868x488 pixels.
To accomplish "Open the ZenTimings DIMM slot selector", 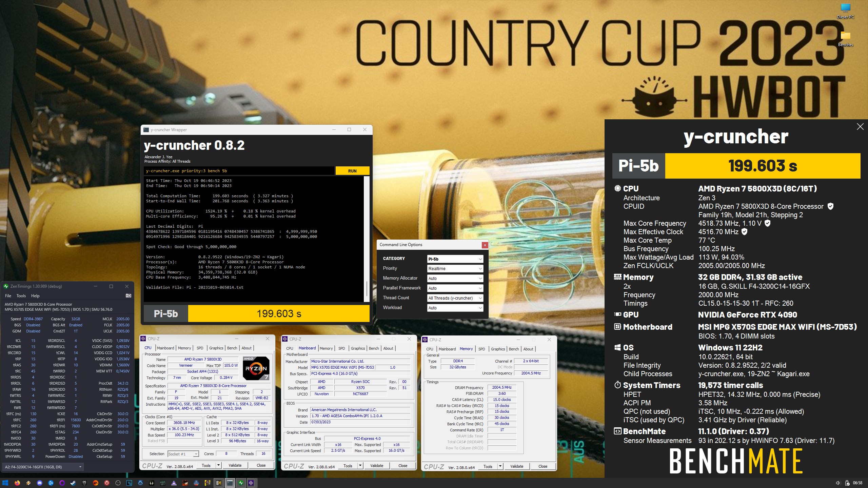I will coord(43,467).
